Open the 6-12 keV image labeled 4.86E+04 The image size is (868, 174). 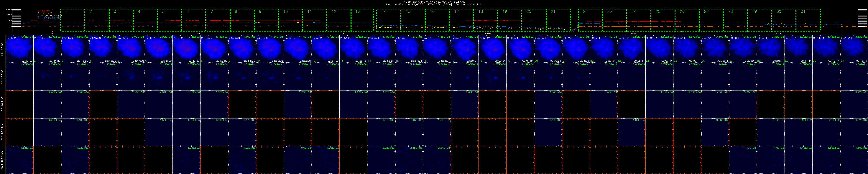point(214,77)
